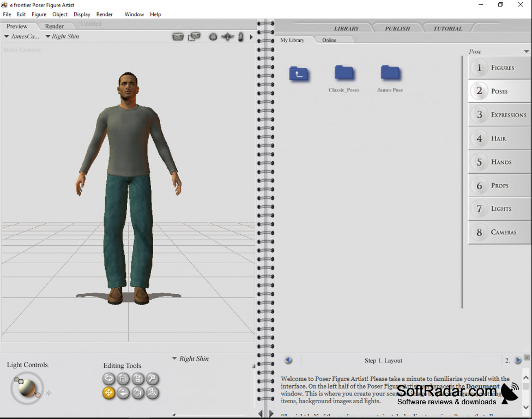Image resolution: width=532 pixels, height=419 pixels.
Task: Click the parameters panel vertical scroll handle
Action: pos(253,366)
